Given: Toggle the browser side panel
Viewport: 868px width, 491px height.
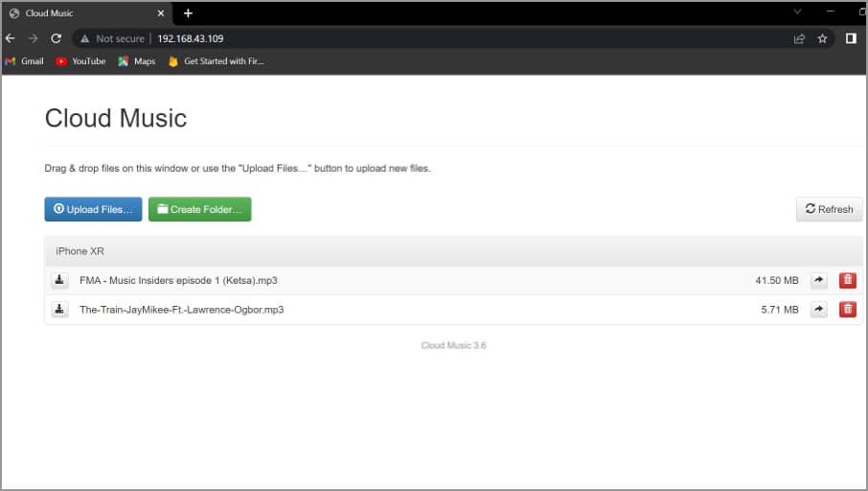Looking at the screenshot, I should pyautogui.click(x=850, y=38).
